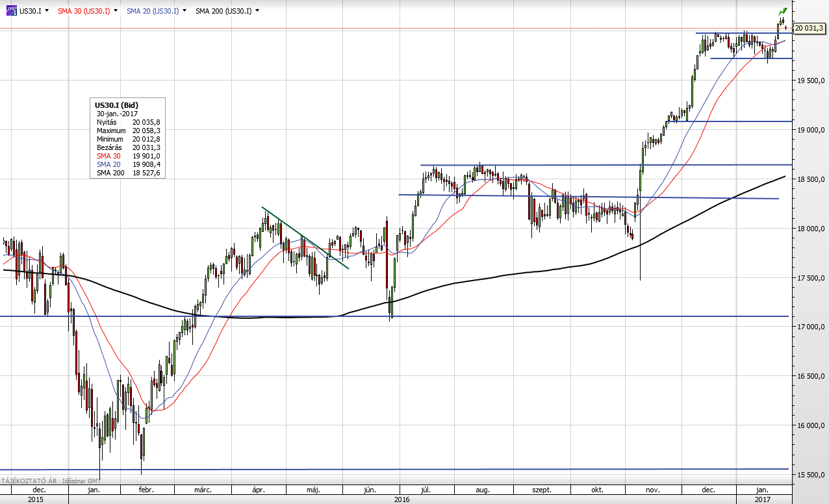Click the 18 500,0 price axis label
The width and height of the screenshot is (829, 504).
(x=810, y=179)
